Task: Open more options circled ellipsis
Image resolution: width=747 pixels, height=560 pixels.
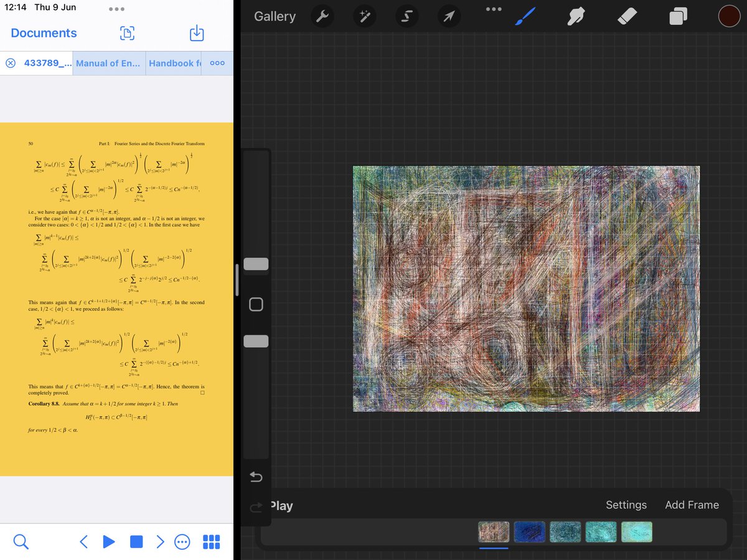Action: pos(182,542)
